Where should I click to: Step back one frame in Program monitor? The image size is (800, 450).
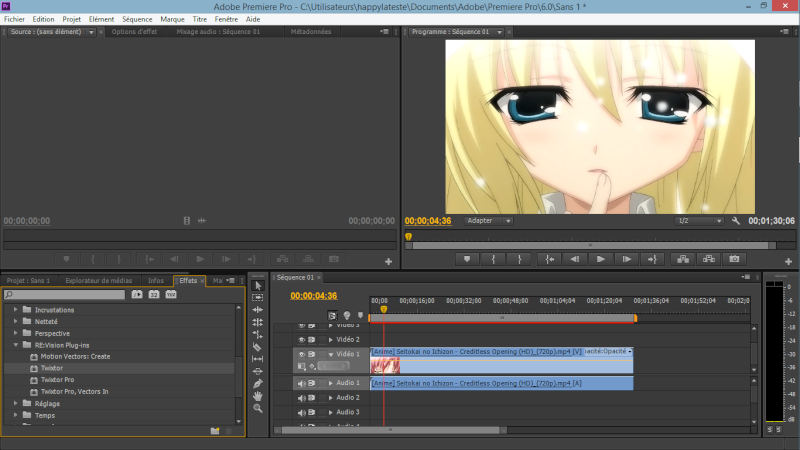[574, 259]
